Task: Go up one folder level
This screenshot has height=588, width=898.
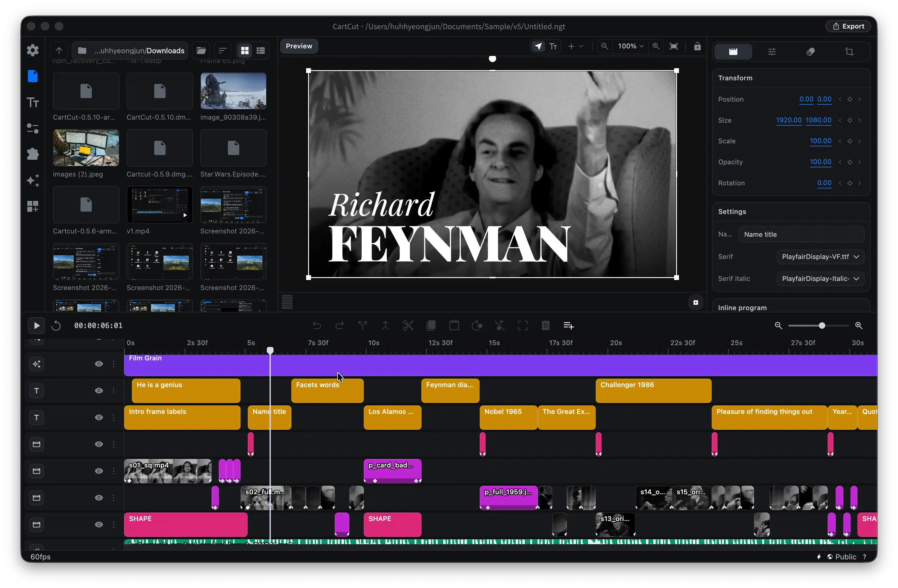Action: coord(59,51)
